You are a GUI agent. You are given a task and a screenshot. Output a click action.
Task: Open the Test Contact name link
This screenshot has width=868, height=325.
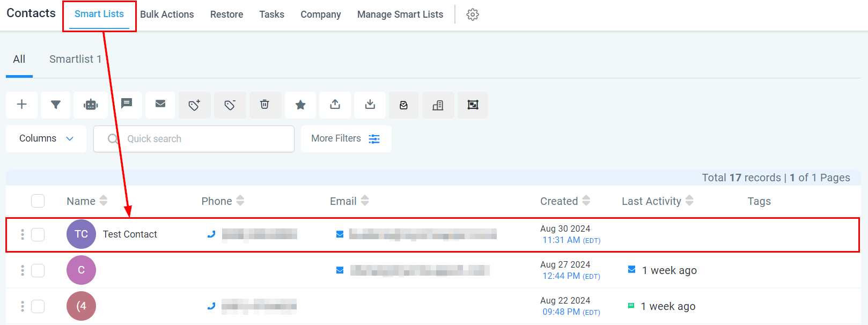pyautogui.click(x=130, y=234)
